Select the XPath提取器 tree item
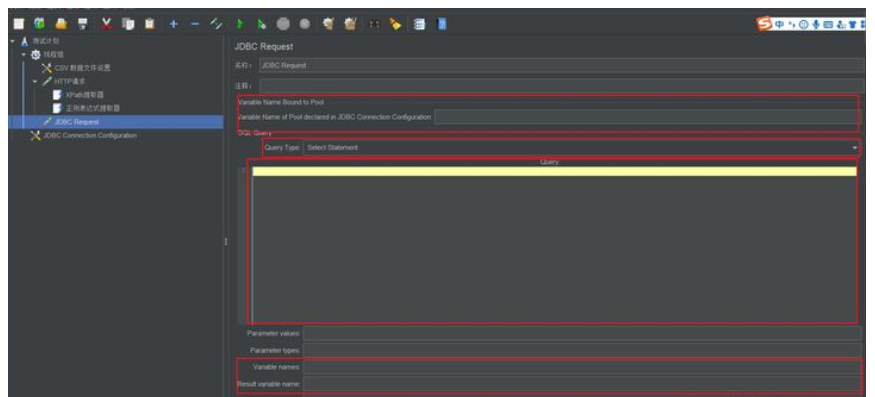The height and width of the screenshot is (397, 875). pos(85,94)
